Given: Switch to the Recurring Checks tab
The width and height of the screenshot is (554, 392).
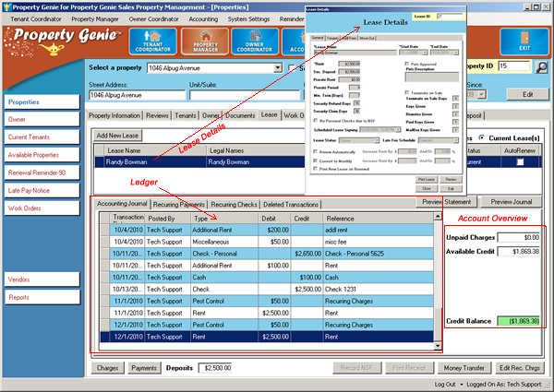Looking at the screenshot, I should coord(234,205).
